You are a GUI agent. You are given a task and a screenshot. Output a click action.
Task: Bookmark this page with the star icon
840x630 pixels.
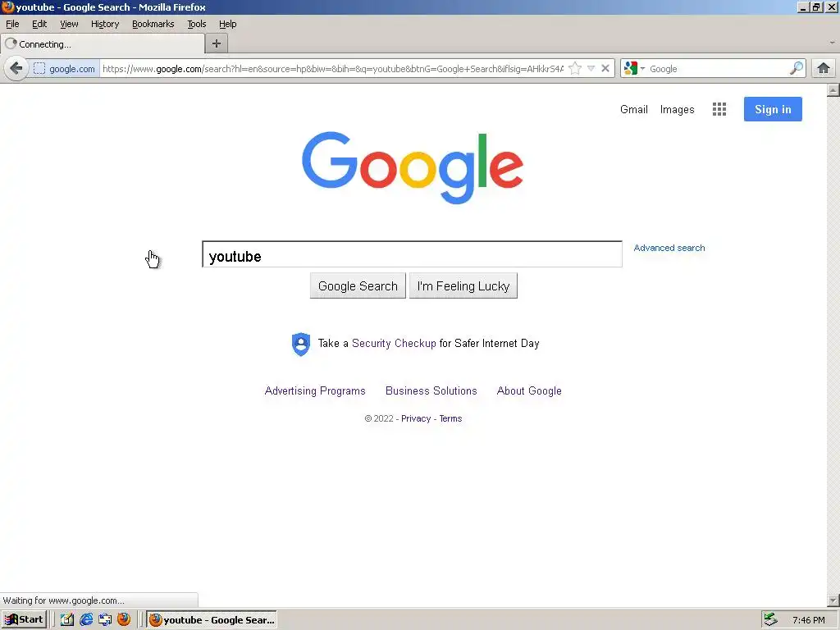(575, 69)
